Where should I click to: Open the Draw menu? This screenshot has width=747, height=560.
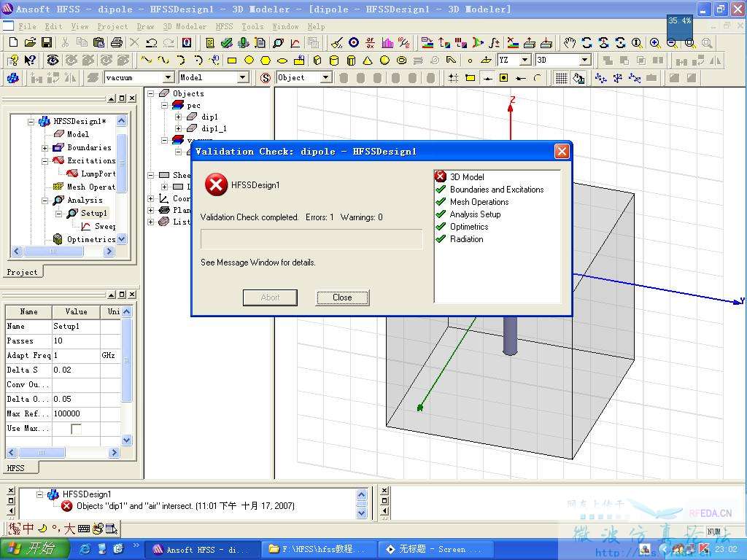click(145, 27)
